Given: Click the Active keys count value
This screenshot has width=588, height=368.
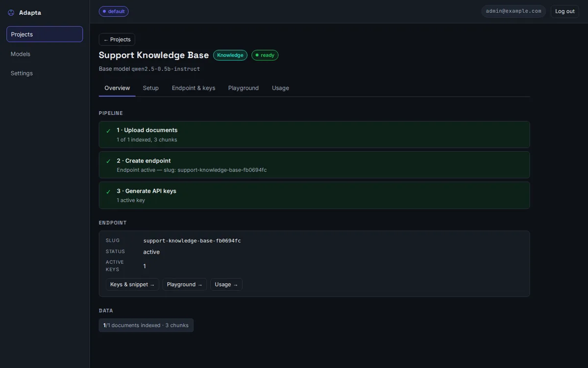Looking at the screenshot, I should [145, 266].
